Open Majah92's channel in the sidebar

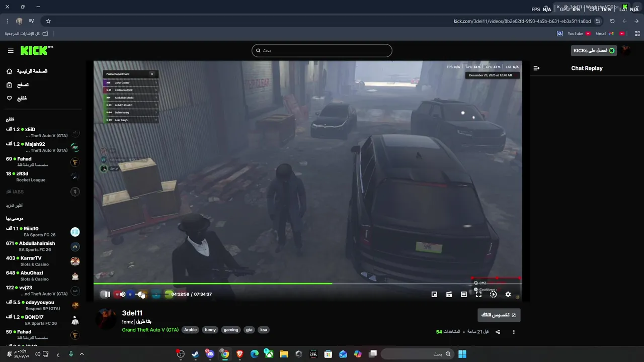point(43,147)
